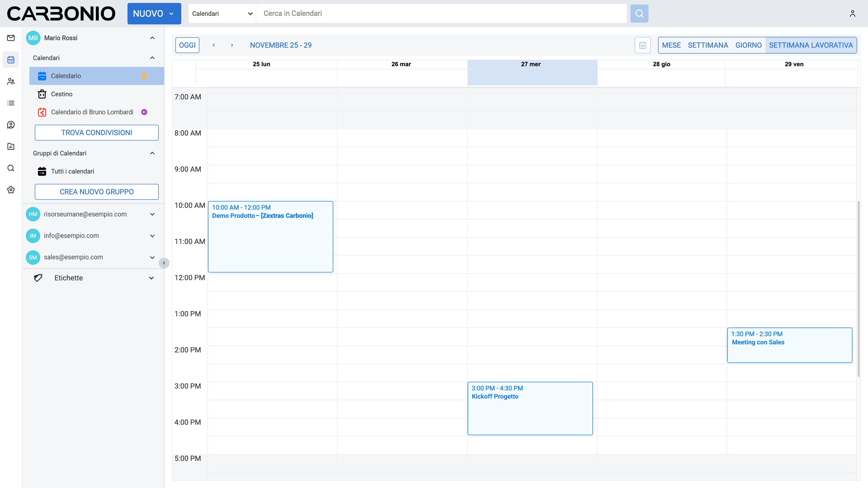Open the Chats module icon
Image resolution: width=868 pixels, height=488 pixels.
[x=11, y=125]
